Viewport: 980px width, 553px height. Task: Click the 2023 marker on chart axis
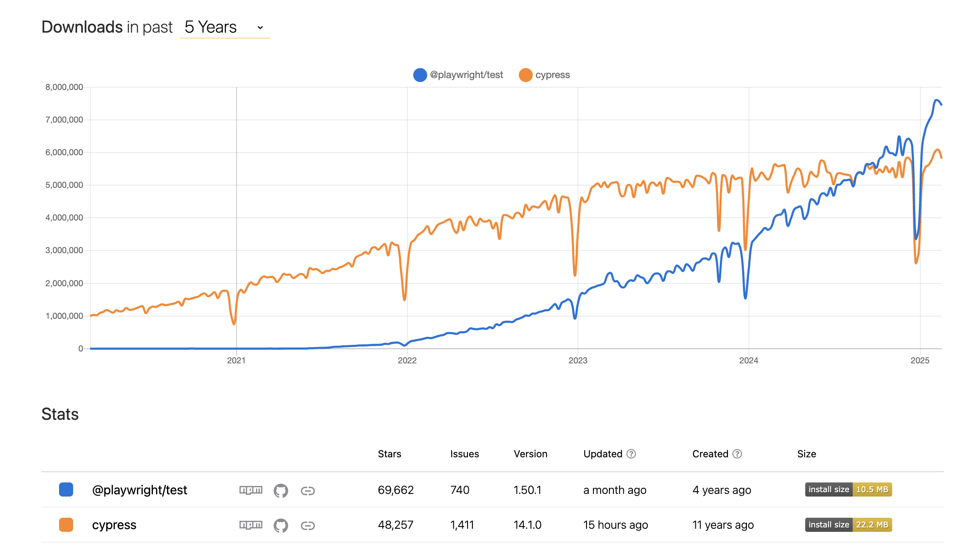pyautogui.click(x=578, y=360)
